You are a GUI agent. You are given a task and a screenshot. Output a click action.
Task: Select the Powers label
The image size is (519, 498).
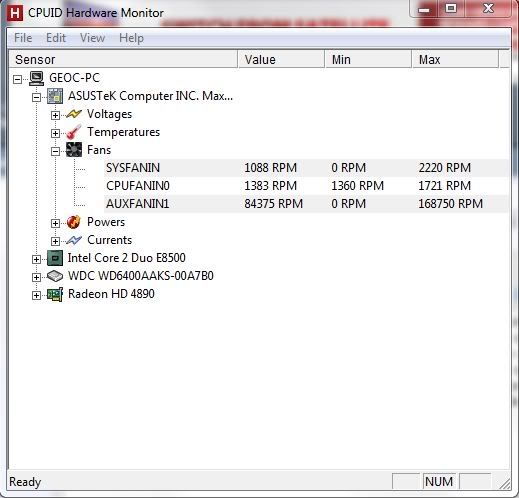point(106,222)
